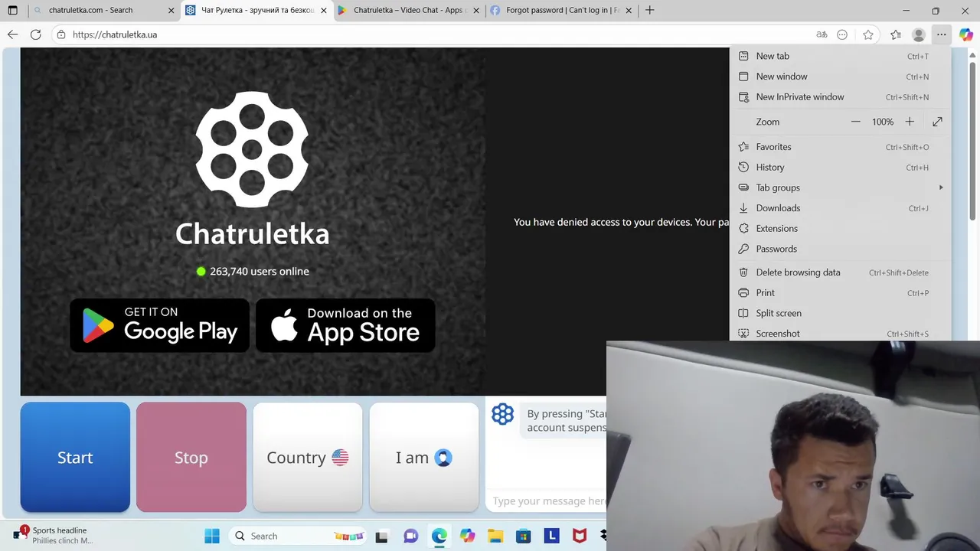The width and height of the screenshot is (980, 551).
Task: Click the 100% zoom level value
Action: pyautogui.click(x=883, y=122)
